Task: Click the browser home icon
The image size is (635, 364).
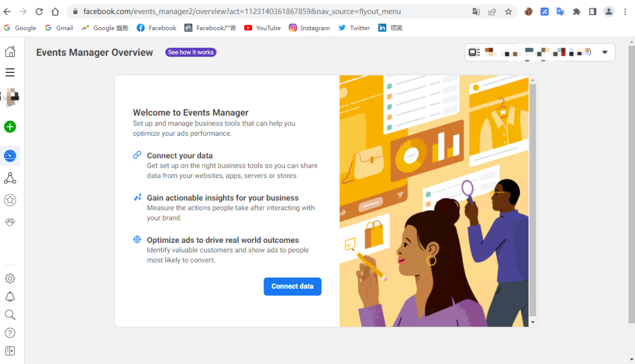Action: [x=55, y=12]
